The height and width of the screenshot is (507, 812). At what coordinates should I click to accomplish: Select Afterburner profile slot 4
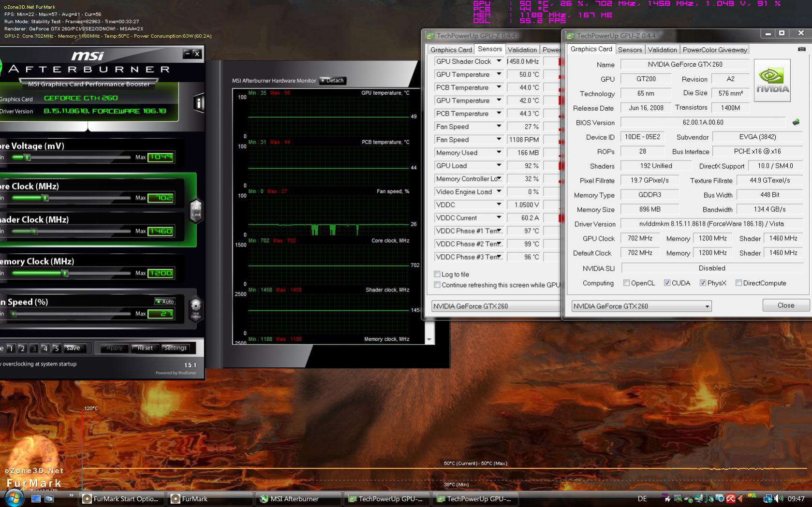[45, 348]
